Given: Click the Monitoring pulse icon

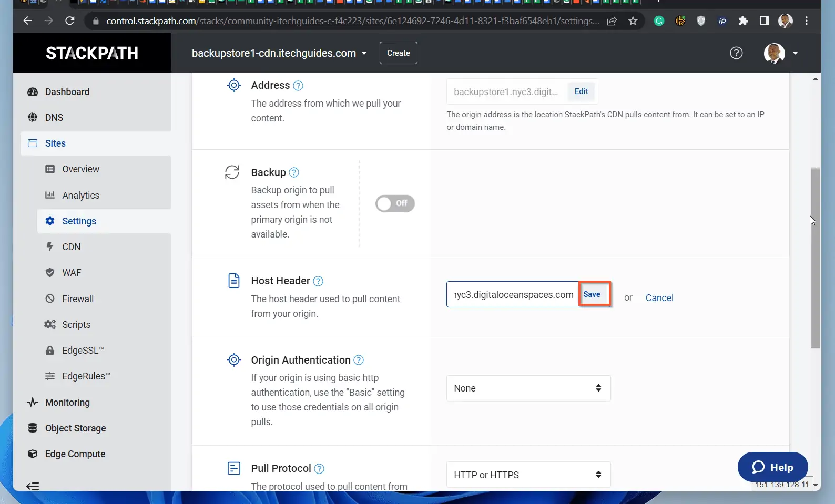Looking at the screenshot, I should [33, 402].
